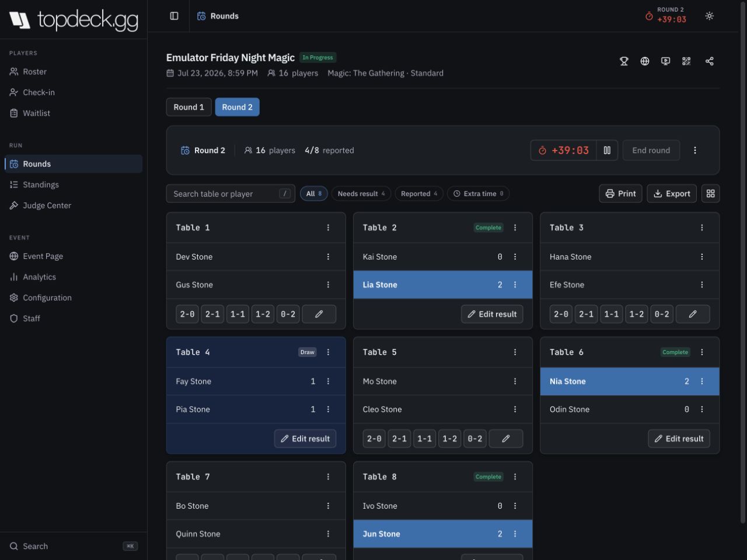Screen dimensions: 747x560
Task: Open Roster in the sidebar
Action: (74, 72)
